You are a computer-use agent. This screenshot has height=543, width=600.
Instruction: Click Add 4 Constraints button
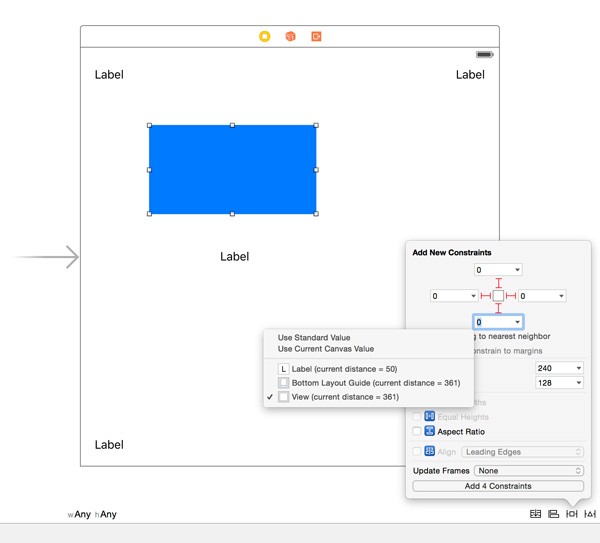[x=498, y=486]
